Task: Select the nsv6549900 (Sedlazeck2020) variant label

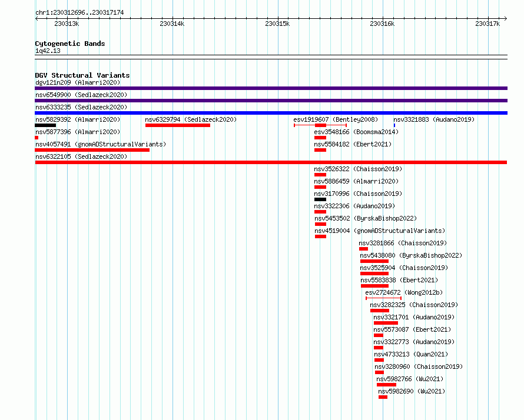Action: coord(81,95)
